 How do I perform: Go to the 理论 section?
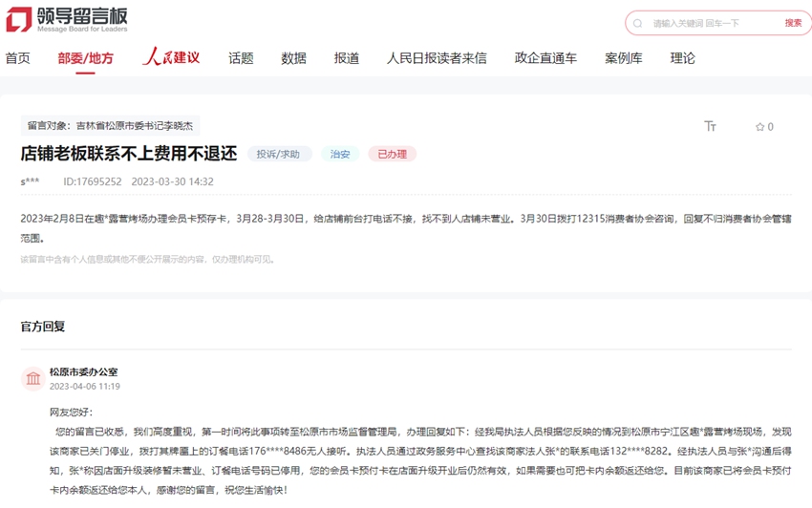point(683,58)
